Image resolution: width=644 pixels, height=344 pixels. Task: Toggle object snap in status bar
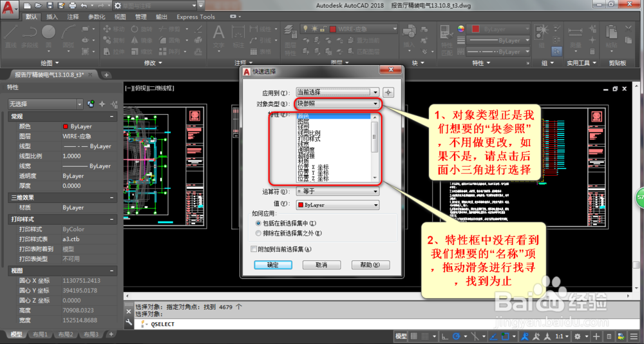click(x=505, y=336)
